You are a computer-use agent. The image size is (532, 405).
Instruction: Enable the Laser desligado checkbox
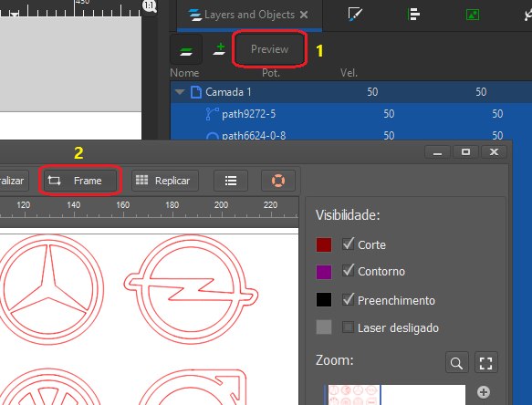pos(348,327)
